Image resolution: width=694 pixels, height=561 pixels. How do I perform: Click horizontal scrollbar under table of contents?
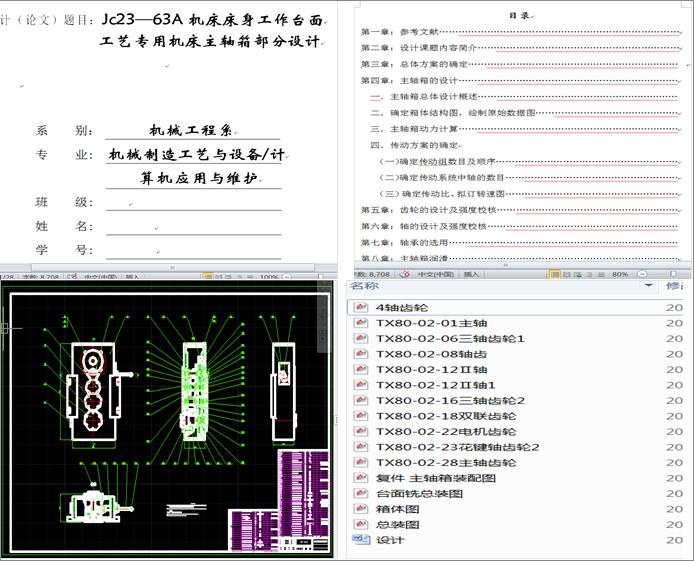tap(505, 265)
